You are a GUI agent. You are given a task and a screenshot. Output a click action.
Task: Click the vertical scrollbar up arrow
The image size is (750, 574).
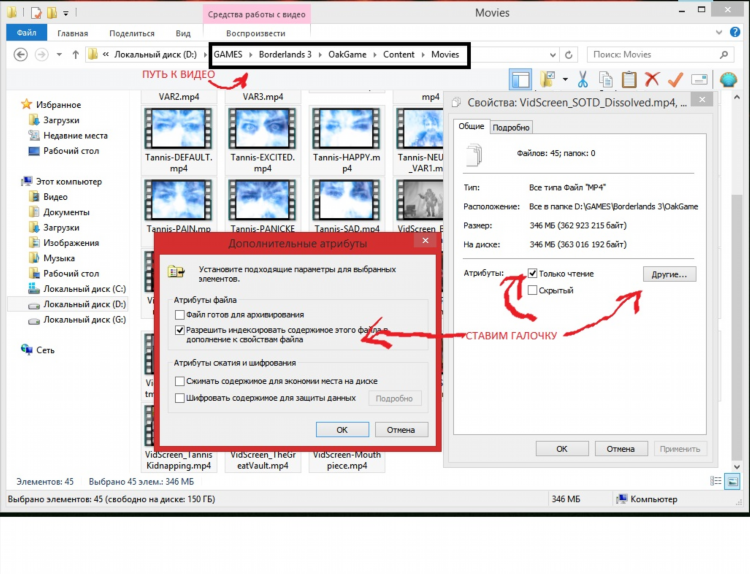tap(737, 97)
